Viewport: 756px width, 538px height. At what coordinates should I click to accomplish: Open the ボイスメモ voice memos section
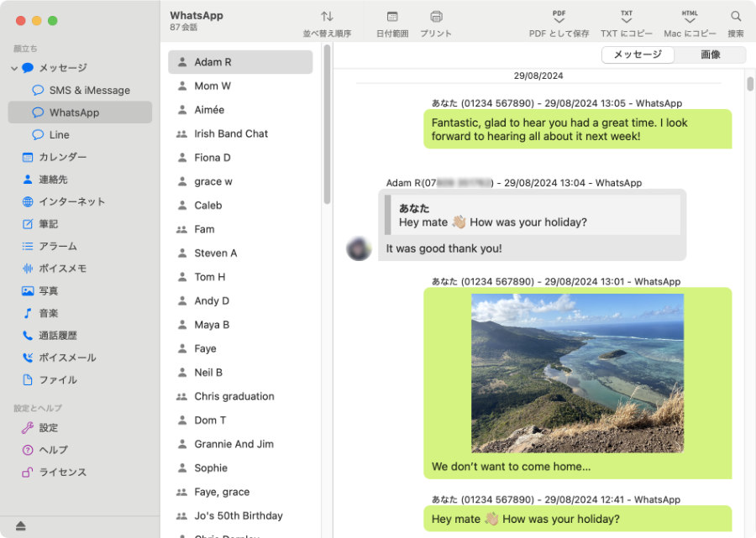pyautogui.click(x=81, y=269)
